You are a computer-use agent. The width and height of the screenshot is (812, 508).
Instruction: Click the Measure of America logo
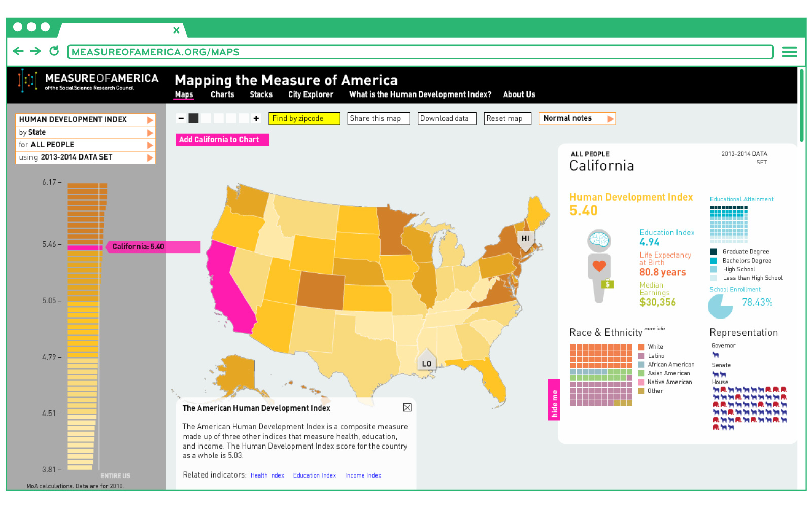tap(89, 81)
